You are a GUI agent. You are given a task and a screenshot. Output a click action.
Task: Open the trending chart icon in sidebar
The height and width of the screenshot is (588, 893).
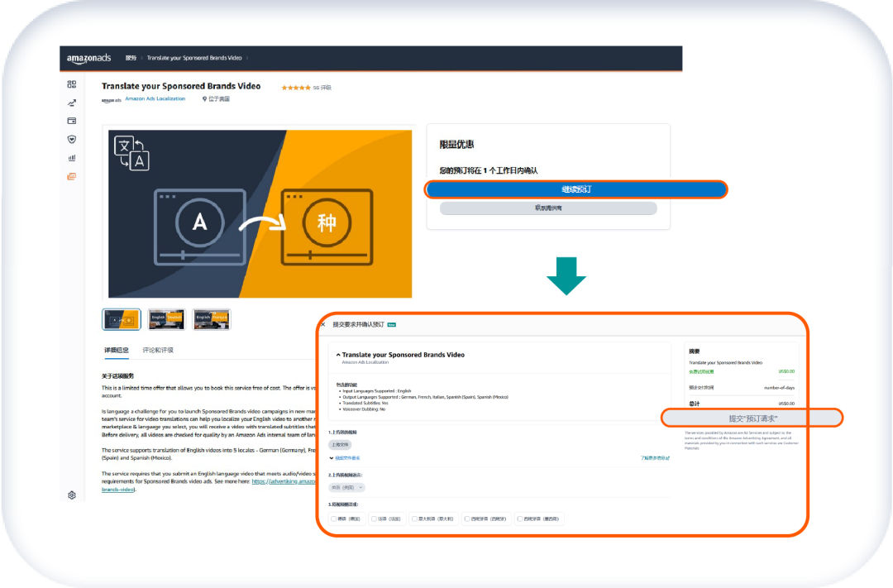(72, 103)
